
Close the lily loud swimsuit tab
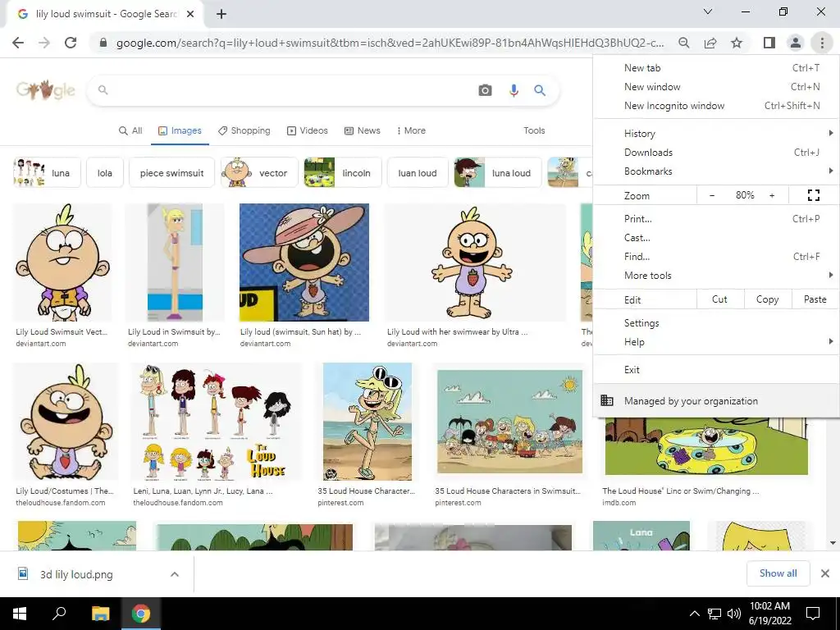190,15
